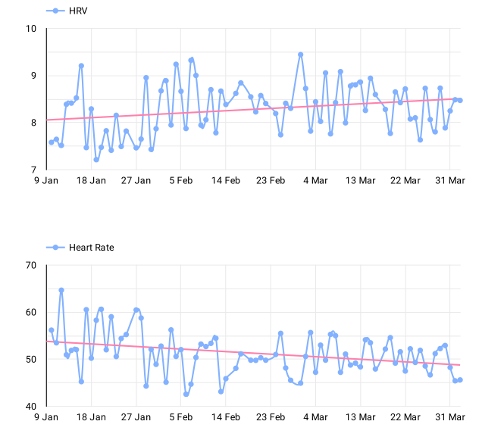504x443 pixels.
Task: Click '9 Jan' on the HRV chart axis
Action: click(x=46, y=180)
